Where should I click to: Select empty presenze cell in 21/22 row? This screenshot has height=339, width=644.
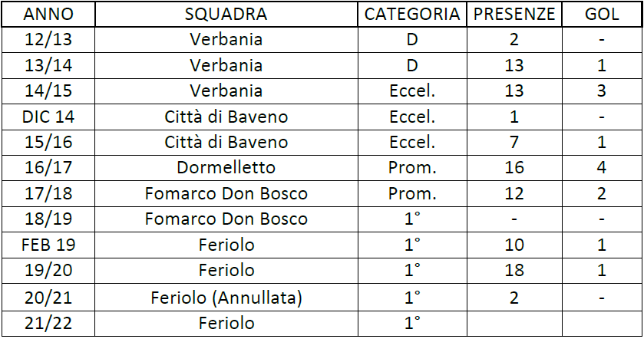514,324
